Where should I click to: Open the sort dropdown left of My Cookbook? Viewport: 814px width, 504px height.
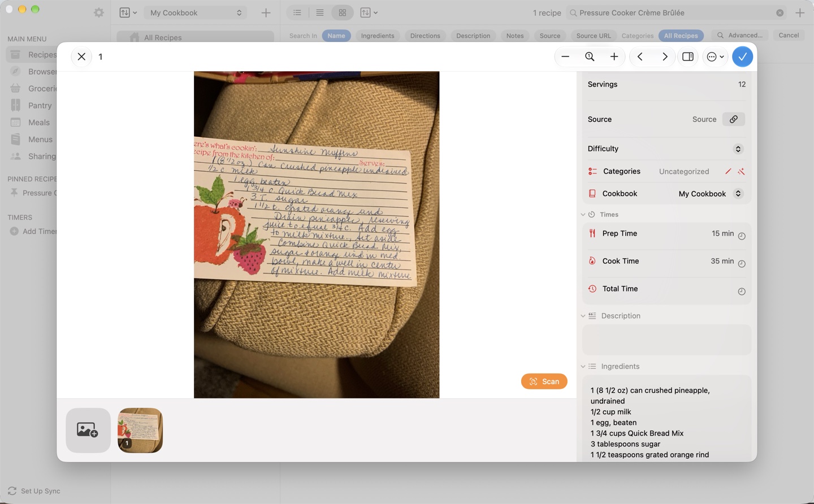tap(128, 12)
